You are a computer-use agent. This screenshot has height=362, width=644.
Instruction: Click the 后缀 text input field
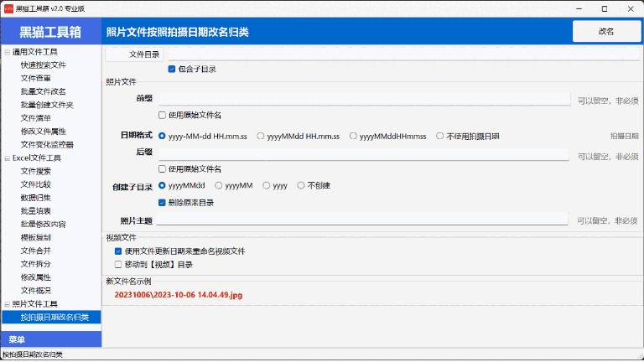(362, 154)
